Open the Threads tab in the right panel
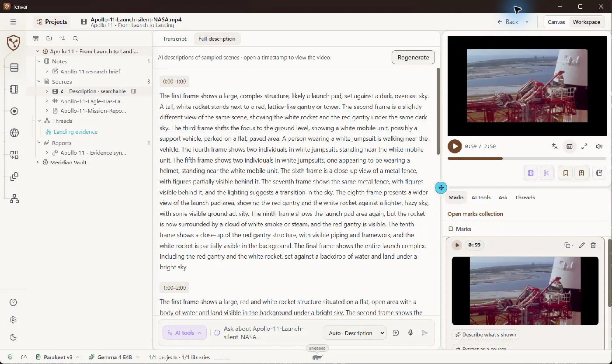Viewport: 612px width, 364px height. (x=525, y=198)
